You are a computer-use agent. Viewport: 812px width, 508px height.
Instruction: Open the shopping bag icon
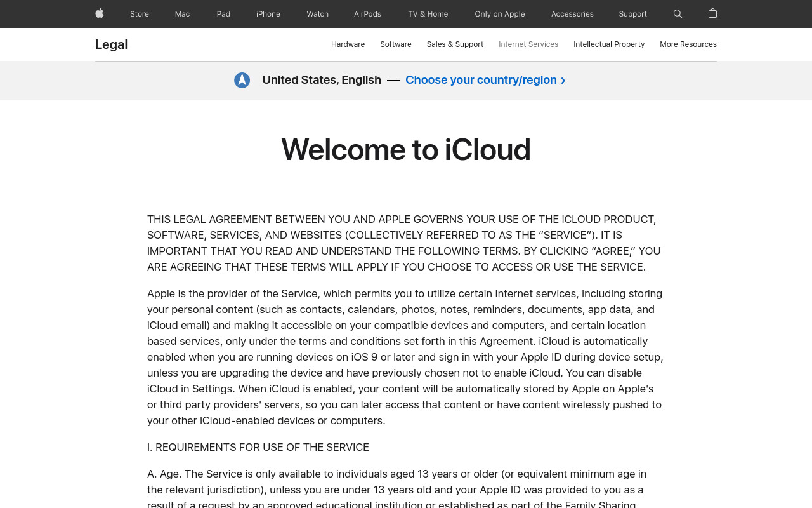712,13
